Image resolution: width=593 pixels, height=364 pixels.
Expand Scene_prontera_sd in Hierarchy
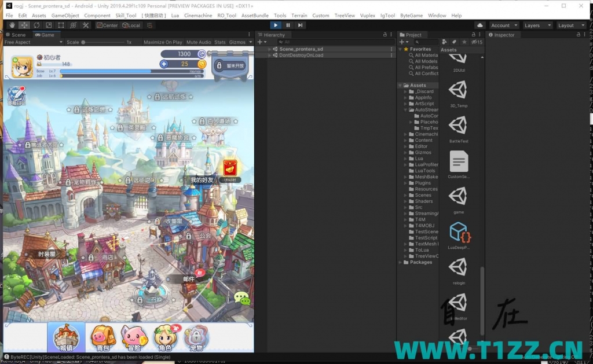[x=269, y=49]
